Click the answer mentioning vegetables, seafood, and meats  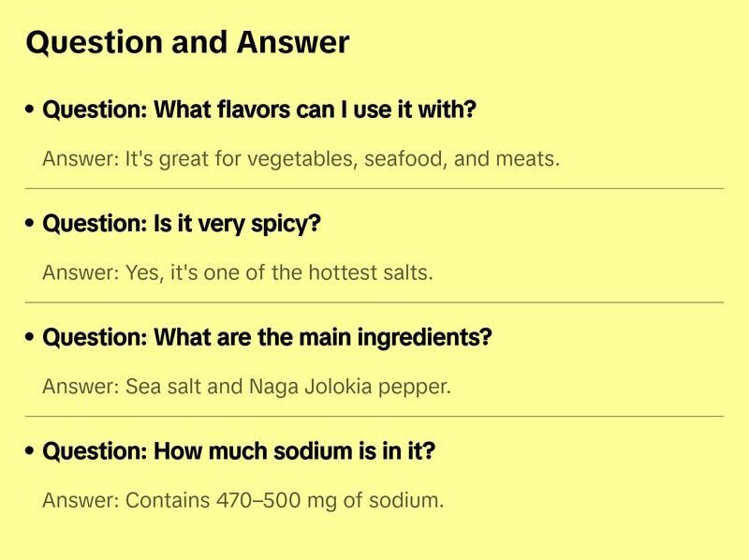point(301,159)
